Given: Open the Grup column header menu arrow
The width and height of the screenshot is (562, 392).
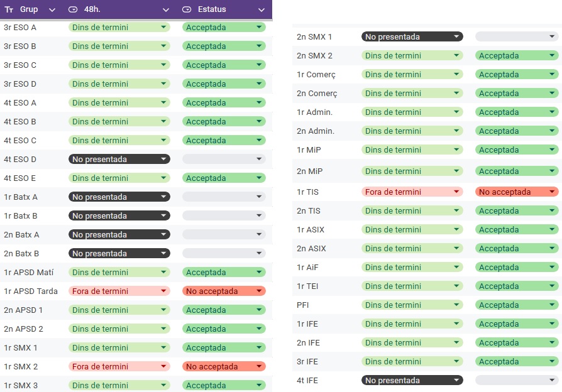Looking at the screenshot, I should [x=52, y=10].
